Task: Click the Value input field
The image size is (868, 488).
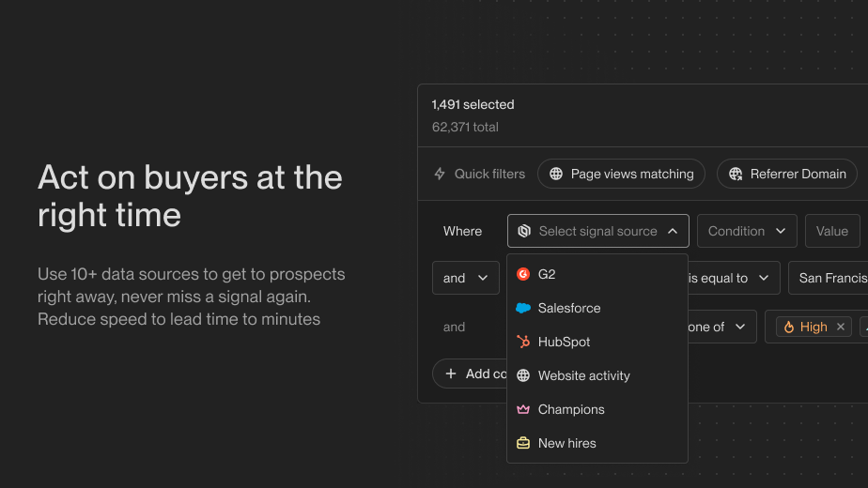Action: (832, 231)
